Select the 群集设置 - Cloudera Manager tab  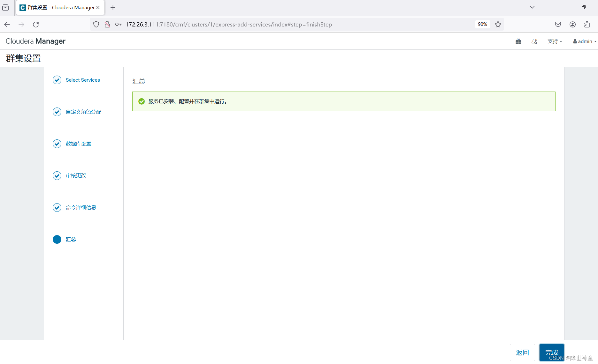point(60,8)
